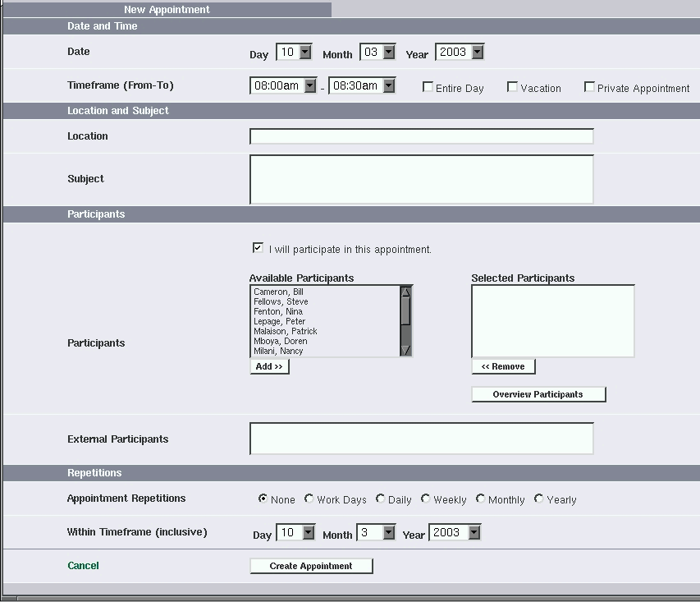The image size is (700, 602).
Task: Open Within Timeframe Month dropdown showing 3
Action: (x=376, y=533)
